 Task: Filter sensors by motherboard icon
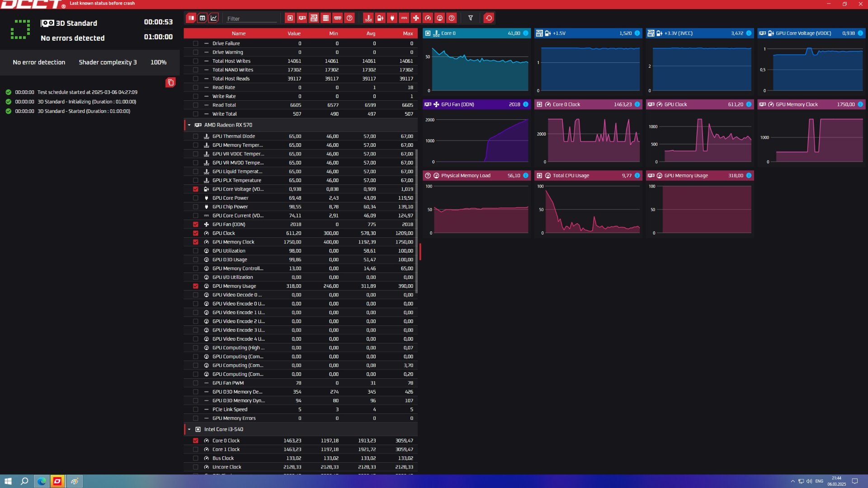(x=314, y=18)
